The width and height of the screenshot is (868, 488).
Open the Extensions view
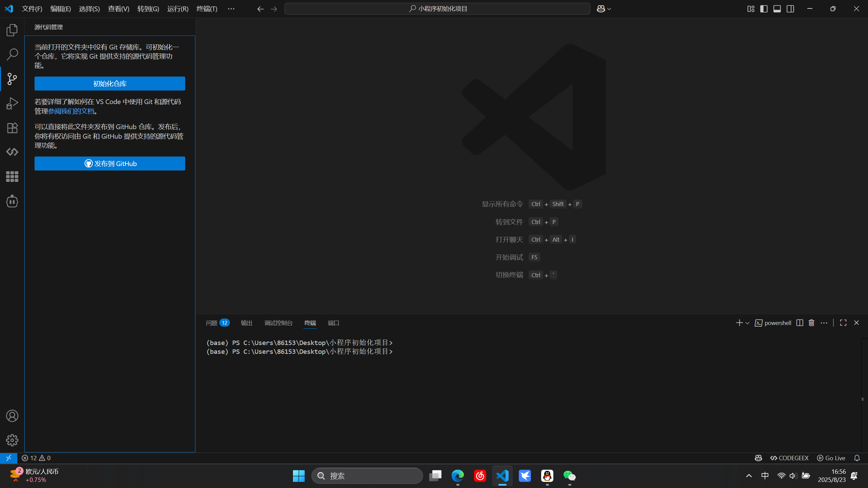(x=12, y=128)
